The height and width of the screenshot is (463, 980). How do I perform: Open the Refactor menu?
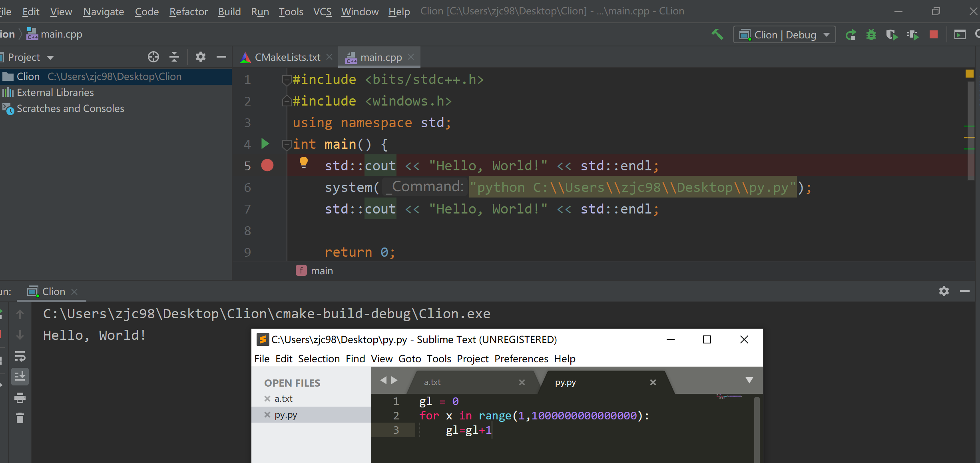tap(189, 12)
